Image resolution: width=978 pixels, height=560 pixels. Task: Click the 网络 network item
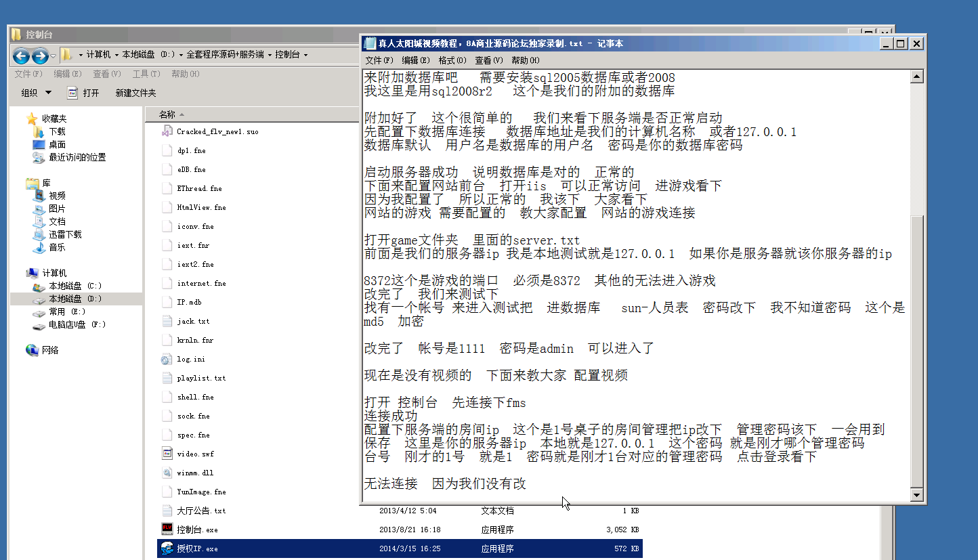(x=50, y=350)
